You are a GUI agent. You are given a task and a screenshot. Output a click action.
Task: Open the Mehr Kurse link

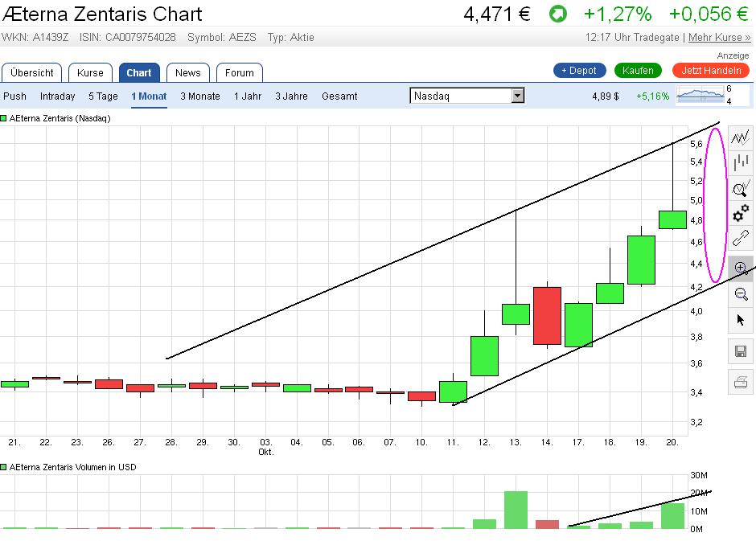pyautogui.click(x=719, y=38)
